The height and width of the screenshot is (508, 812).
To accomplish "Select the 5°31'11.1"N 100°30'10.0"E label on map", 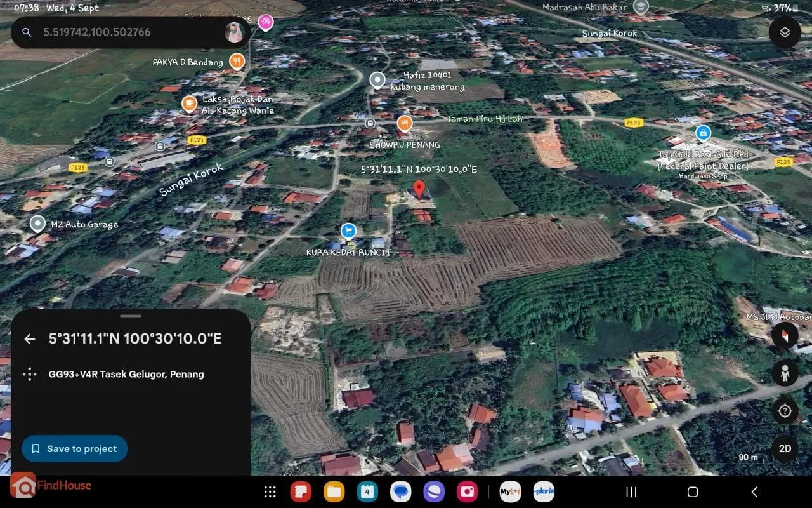I will (x=419, y=170).
